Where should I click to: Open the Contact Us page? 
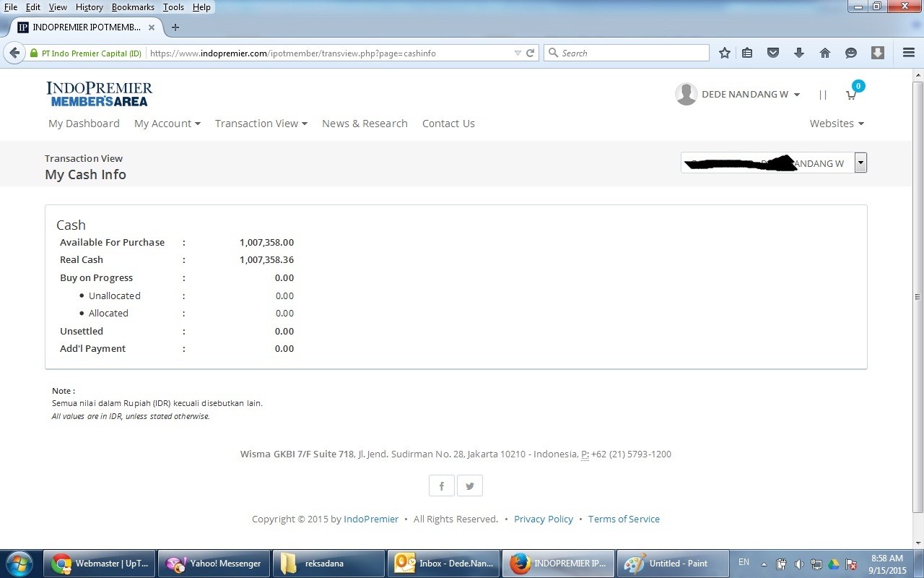click(448, 124)
